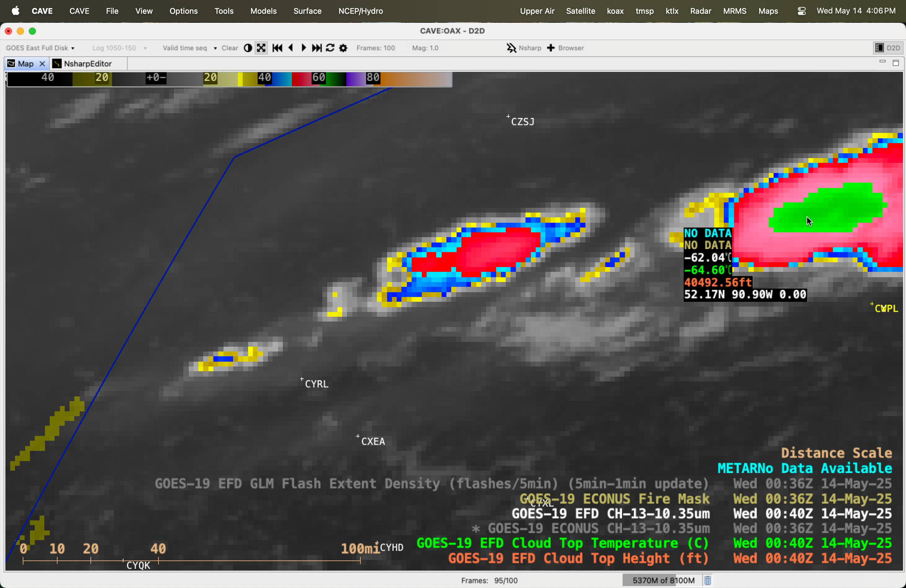The width and height of the screenshot is (906, 588).
Task: Toggle the pan/zoom extent icon
Action: click(x=261, y=48)
